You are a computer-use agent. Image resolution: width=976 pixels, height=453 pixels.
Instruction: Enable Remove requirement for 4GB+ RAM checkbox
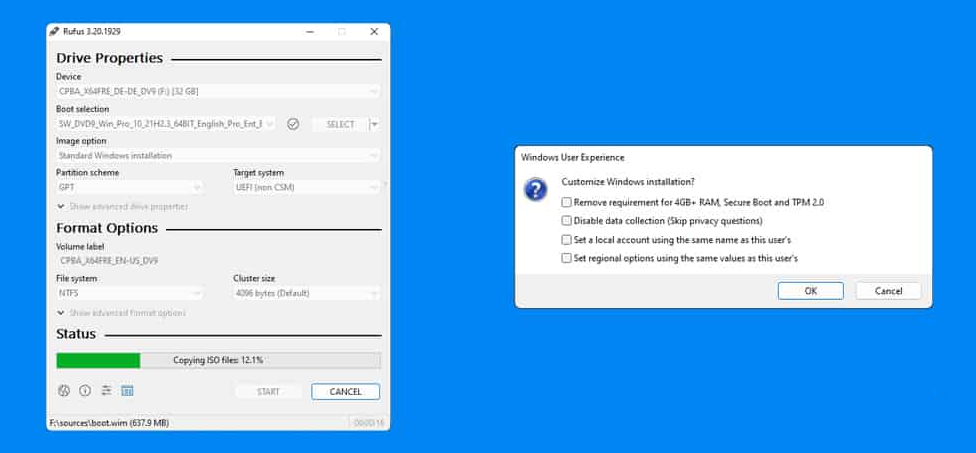[x=567, y=202]
